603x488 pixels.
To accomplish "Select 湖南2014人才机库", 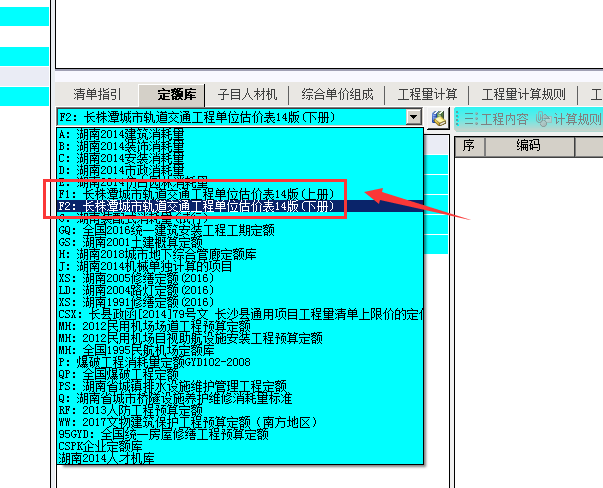I will click(x=240, y=458).
